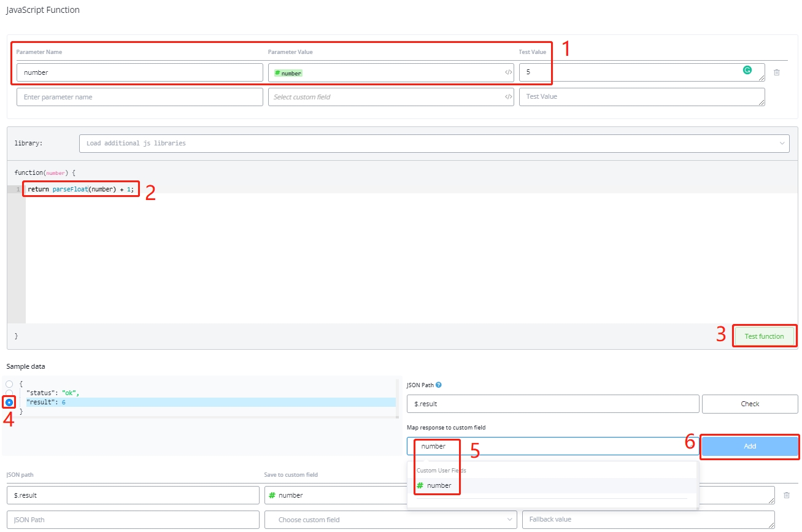Image resolution: width=802 pixels, height=532 pixels.
Task: Click the green Grammarly icon in Test Value
Action: click(x=747, y=71)
